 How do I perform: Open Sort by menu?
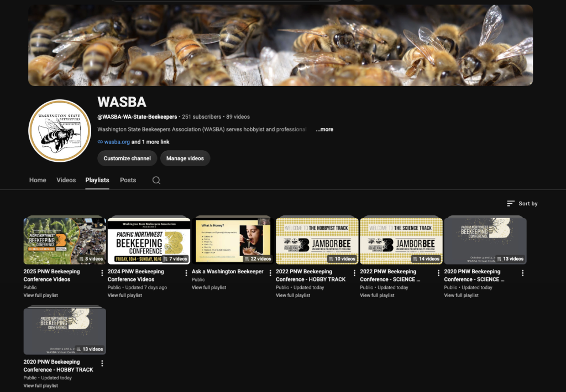click(522, 204)
